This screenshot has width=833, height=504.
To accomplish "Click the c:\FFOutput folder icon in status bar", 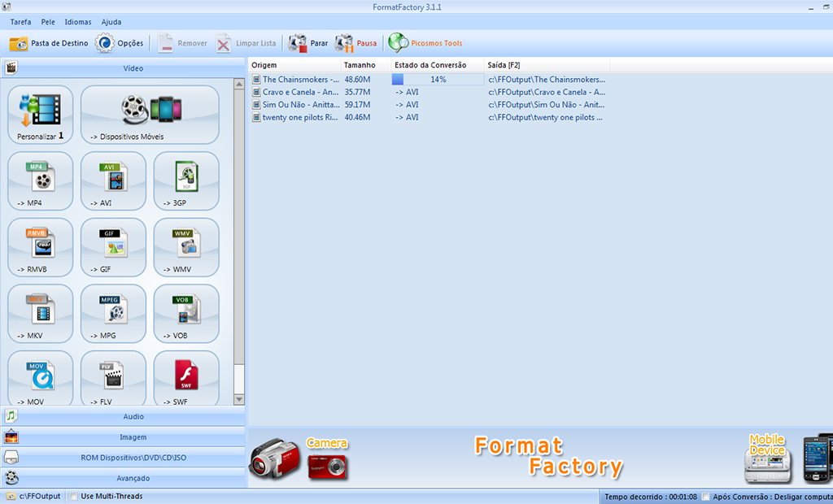I will tap(11, 497).
